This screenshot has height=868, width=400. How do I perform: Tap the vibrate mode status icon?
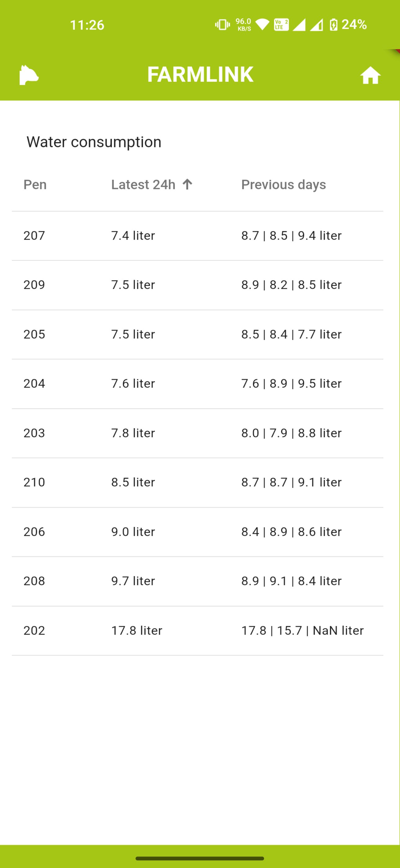tap(223, 25)
